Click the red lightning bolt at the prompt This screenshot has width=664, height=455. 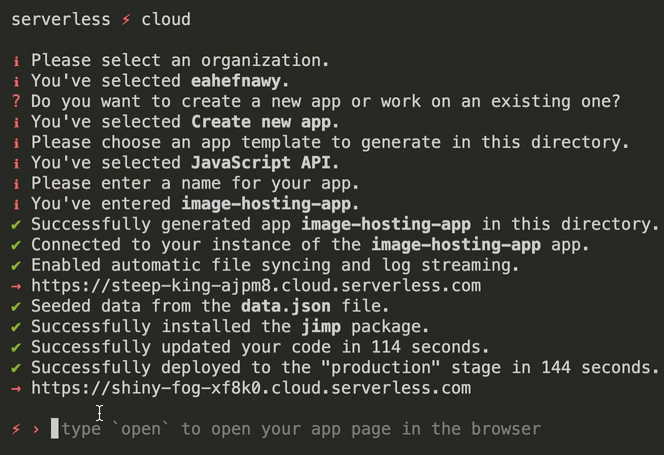click(16, 429)
